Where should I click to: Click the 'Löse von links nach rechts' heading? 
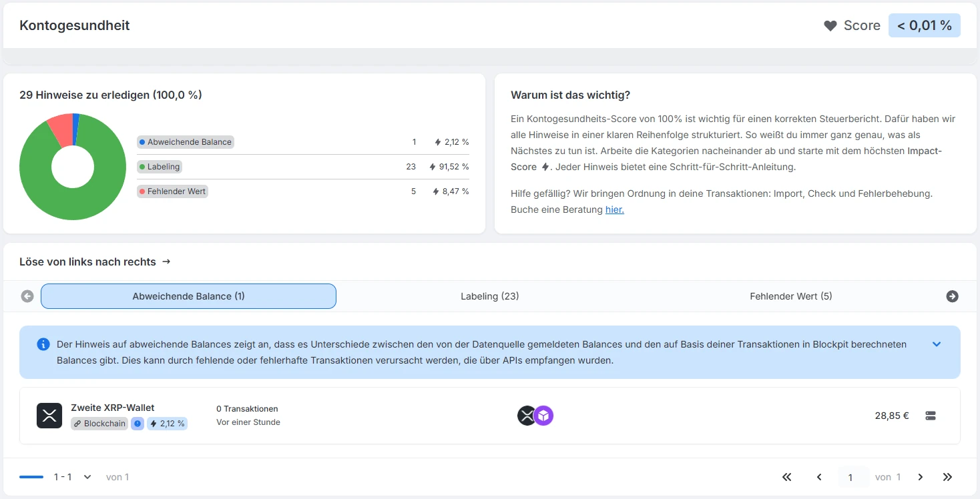coord(87,262)
